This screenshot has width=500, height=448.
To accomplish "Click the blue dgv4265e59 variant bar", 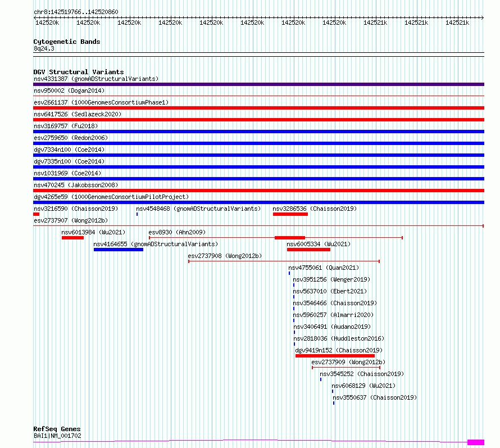I will (x=258, y=202).
